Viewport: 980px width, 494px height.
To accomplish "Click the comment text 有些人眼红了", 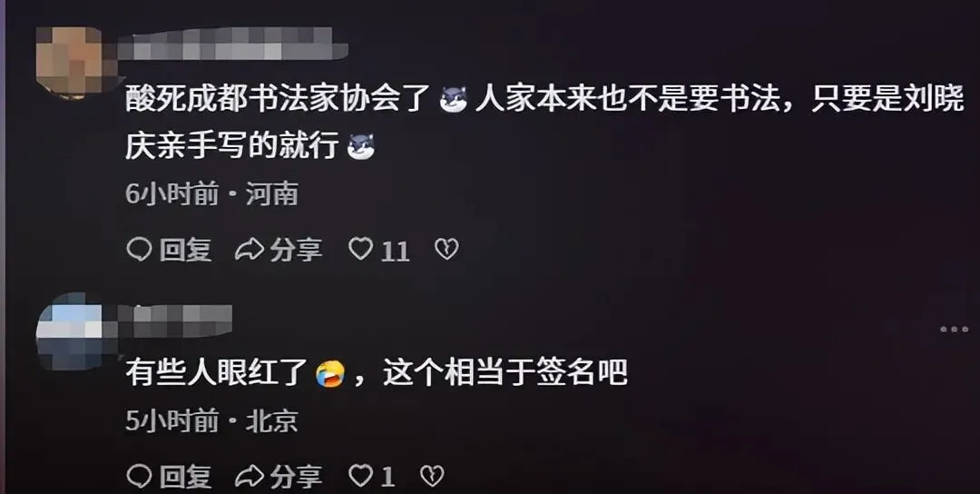I will (218, 374).
